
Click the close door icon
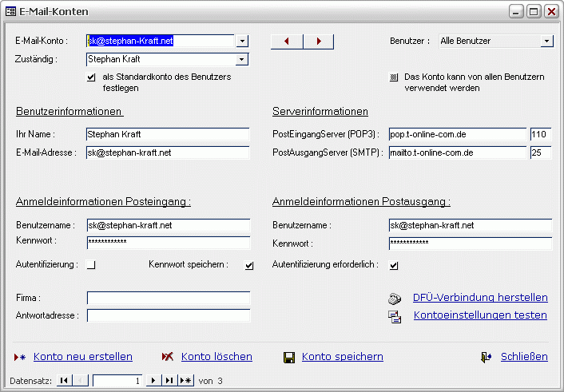(x=486, y=357)
